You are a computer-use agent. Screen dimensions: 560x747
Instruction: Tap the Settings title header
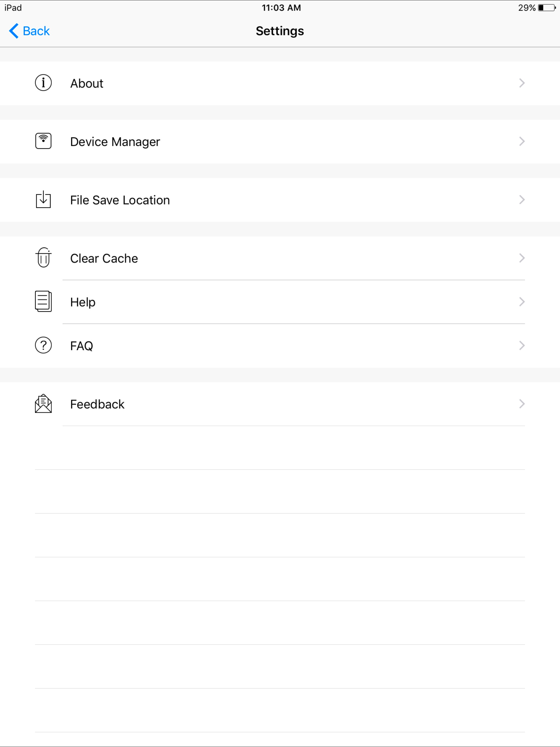click(x=280, y=31)
